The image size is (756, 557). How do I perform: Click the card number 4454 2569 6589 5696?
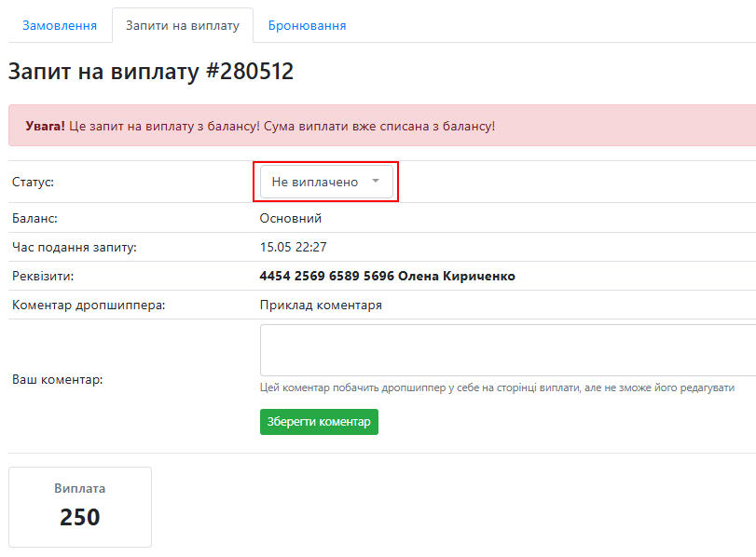pyautogui.click(x=327, y=276)
